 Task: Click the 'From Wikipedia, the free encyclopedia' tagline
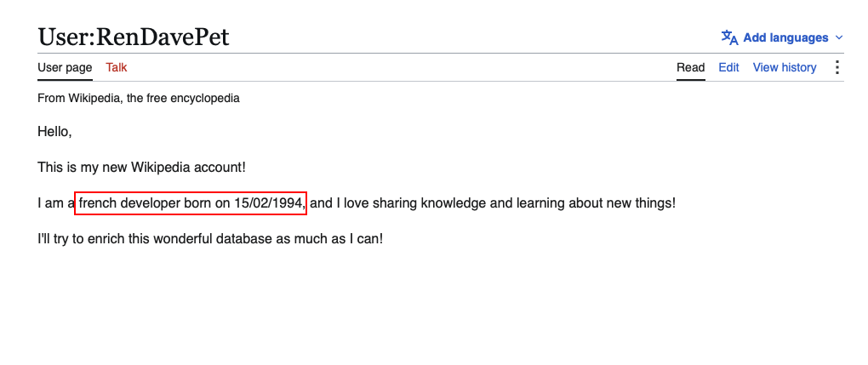click(139, 99)
